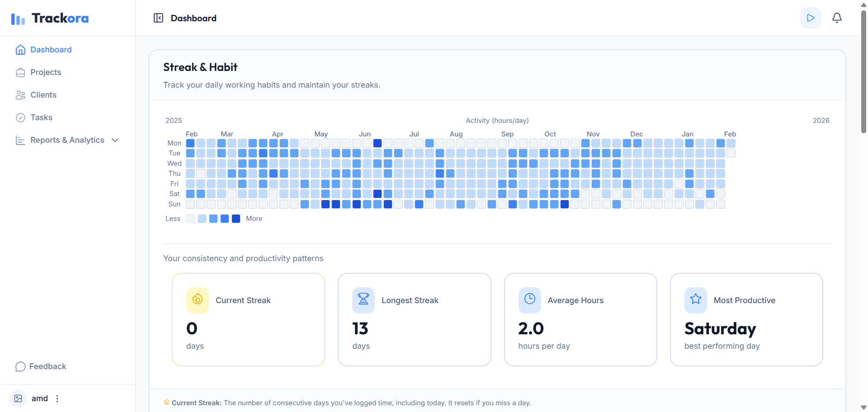This screenshot has width=868, height=412.
Task: Open notifications via the bell icon
Action: point(837,18)
